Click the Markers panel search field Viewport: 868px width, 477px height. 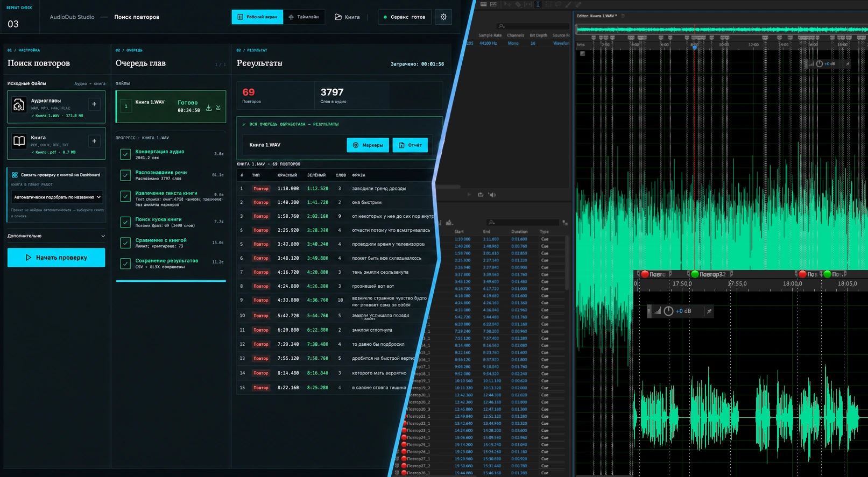tap(523, 222)
